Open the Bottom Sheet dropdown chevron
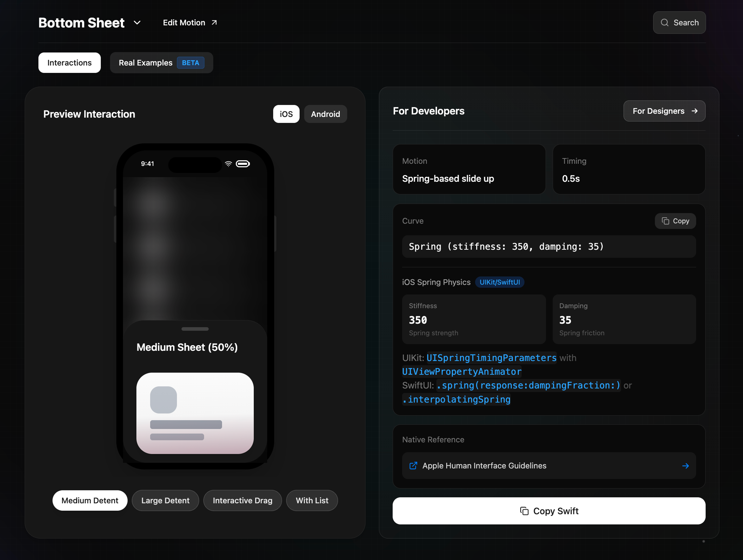The image size is (743, 560). pos(137,23)
